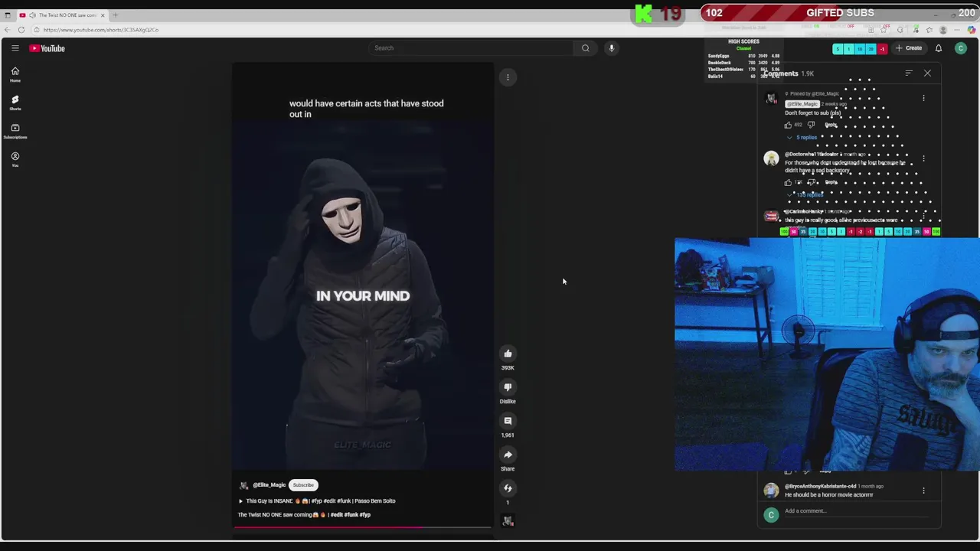980x551 pixels.
Task: Click the search magnifier button
Action: (x=586, y=48)
